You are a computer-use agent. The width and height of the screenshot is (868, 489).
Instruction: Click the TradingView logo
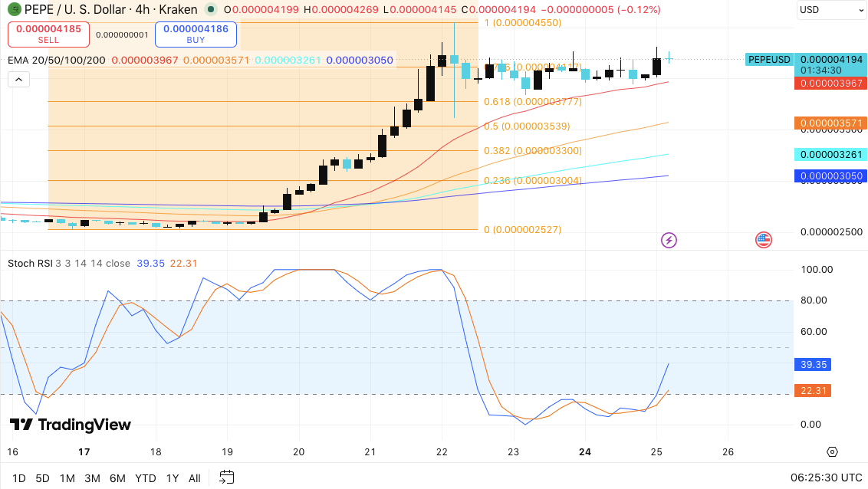coord(71,425)
